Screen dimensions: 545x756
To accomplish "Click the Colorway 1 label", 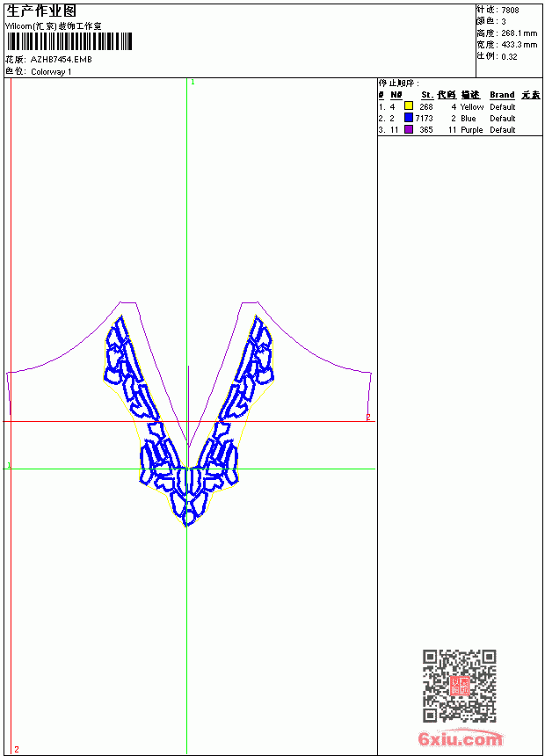I will tap(51, 72).
